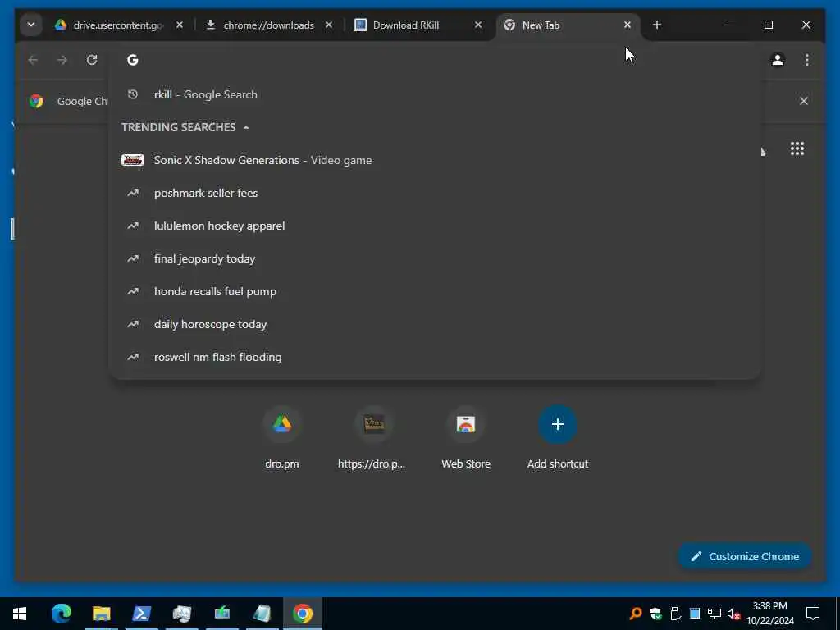
Task: Click the muted volume tray icon
Action: [x=734, y=614]
